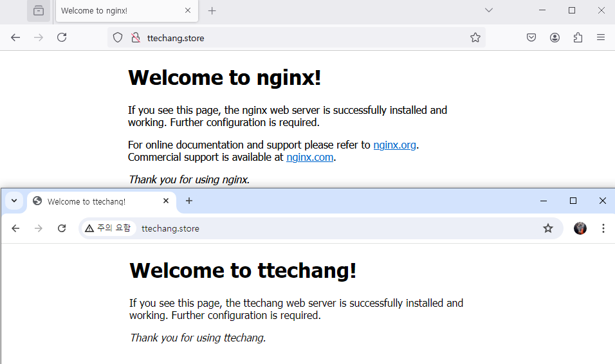Open a new tab in Chrome
The image size is (615, 364).
click(x=189, y=201)
